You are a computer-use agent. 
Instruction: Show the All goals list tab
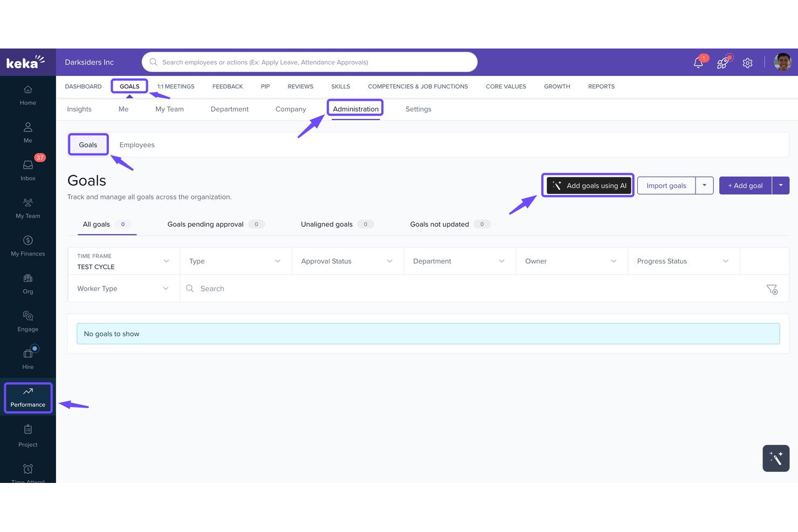tap(107, 224)
